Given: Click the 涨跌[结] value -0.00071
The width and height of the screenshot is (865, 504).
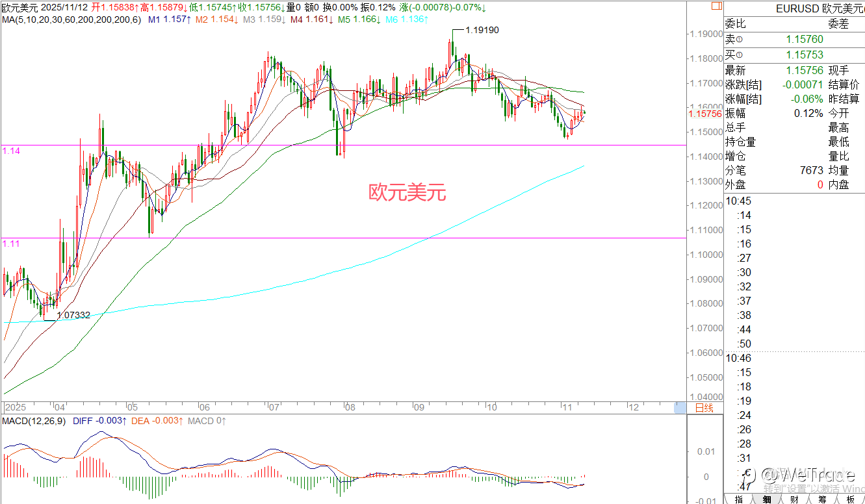Looking at the screenshot, I should pos(802,84).
